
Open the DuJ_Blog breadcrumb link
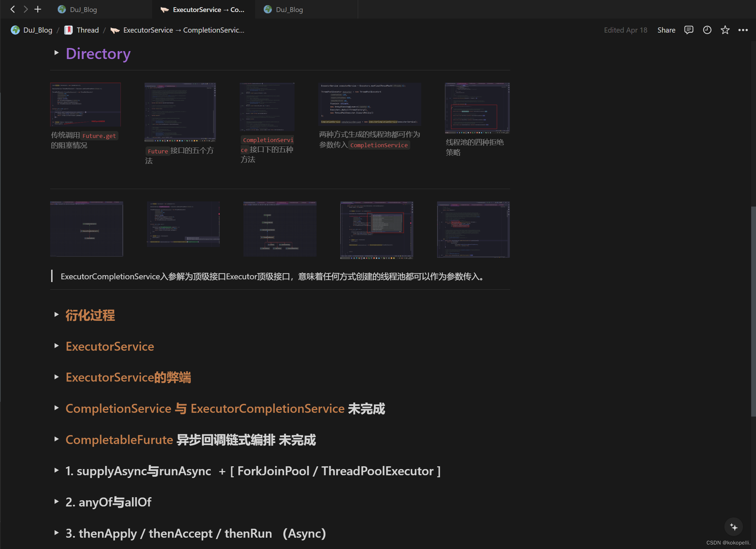pos(38,30)
